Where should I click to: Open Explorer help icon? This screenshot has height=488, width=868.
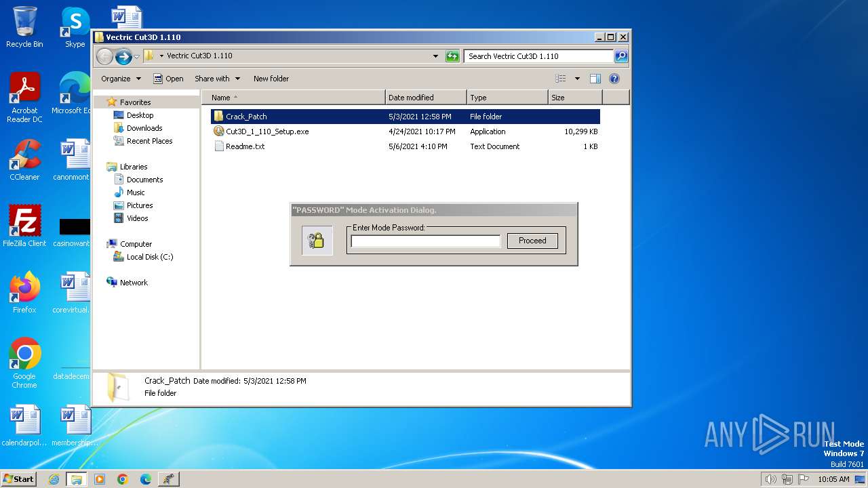(x=614, y=79)
